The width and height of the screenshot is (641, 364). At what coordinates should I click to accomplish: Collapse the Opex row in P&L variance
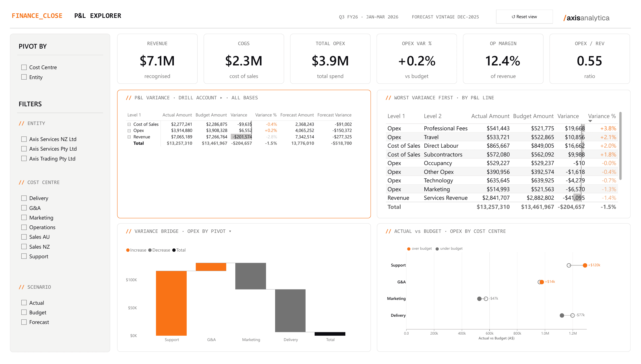pos(129,131)
